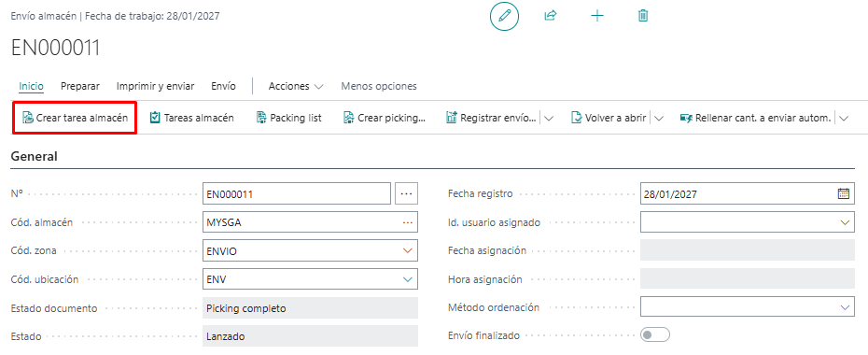The height and width of the screenshot is (355, 868).
Task: Switch to the Preparar tab
Action: pyautogui.click(x=80, y=86)
